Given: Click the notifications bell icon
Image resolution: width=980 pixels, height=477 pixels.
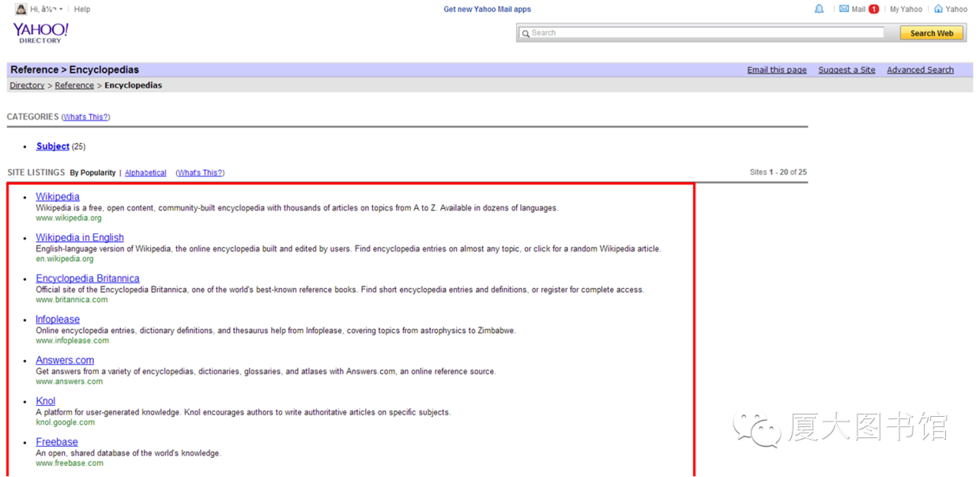Looking at the screenshot, I should 819,9.
